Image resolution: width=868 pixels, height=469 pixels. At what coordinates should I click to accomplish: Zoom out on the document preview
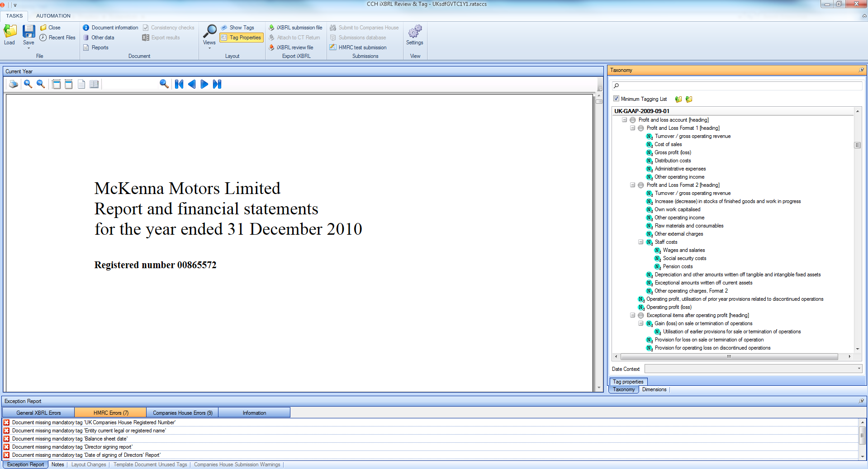(41, 84)
